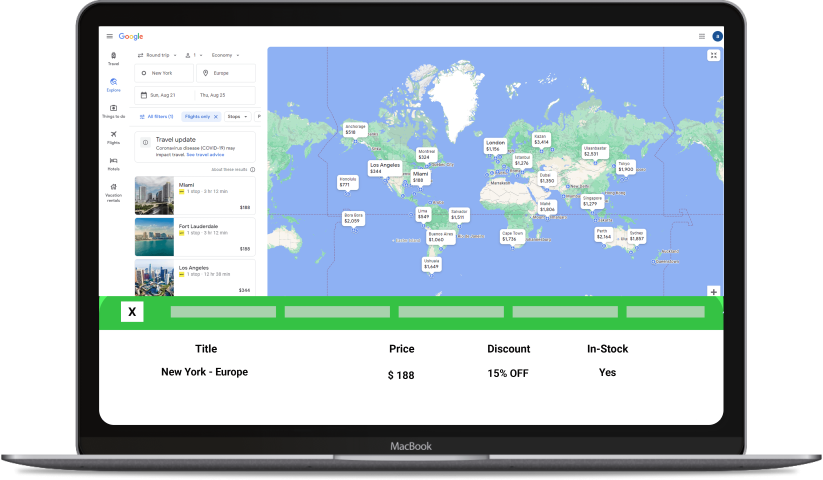Image resolution: width=823 pixels, height=480 pixels.
Task: Open the Los Angeles thumbnail in results
Action: (154, 278)
